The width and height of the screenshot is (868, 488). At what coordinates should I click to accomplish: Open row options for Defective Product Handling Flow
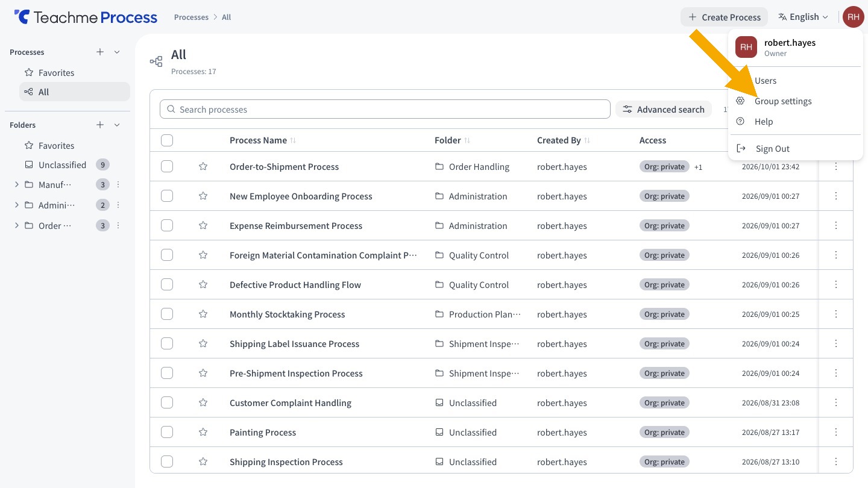click(x=836, y=284)
